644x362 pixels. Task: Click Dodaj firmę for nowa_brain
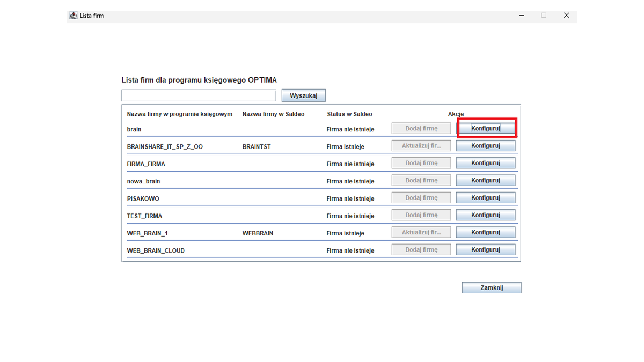[421, 180]
